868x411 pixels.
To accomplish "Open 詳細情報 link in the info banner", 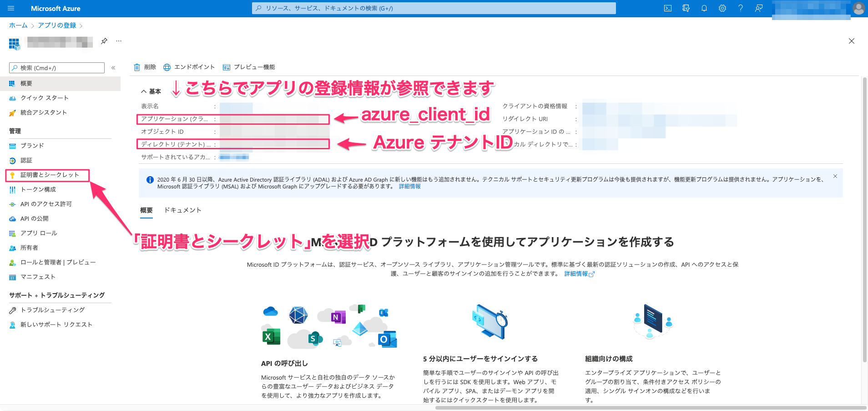I will [x=409, y=187].
